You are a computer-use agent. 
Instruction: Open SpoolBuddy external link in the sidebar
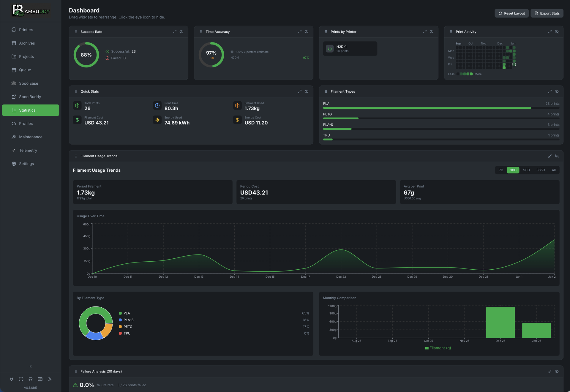tap(29, 97)
